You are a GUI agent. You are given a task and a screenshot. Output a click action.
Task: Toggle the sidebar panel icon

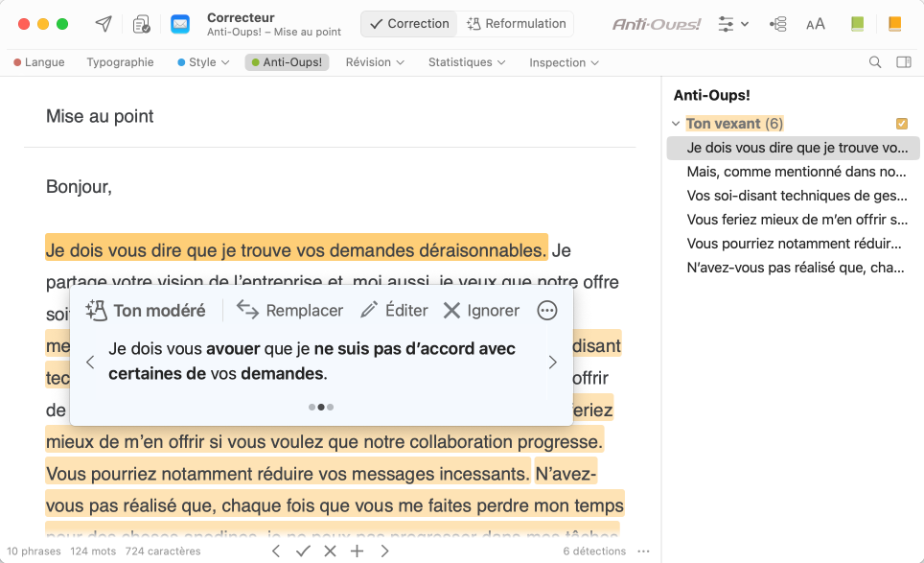(x=903, y=62)
